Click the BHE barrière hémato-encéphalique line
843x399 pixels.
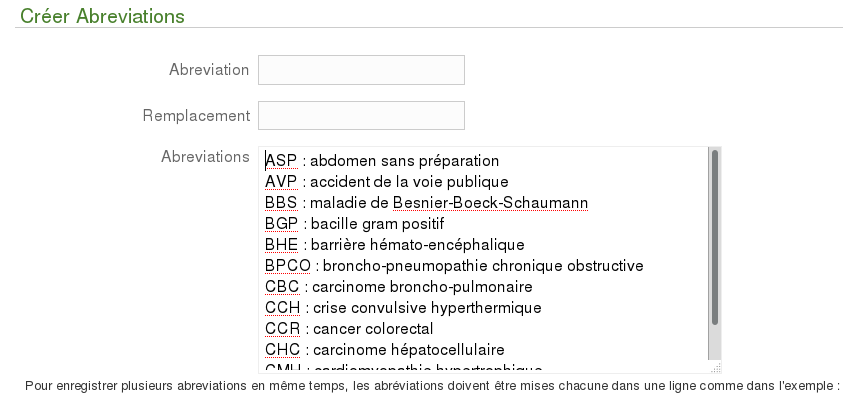pos(395,245)
